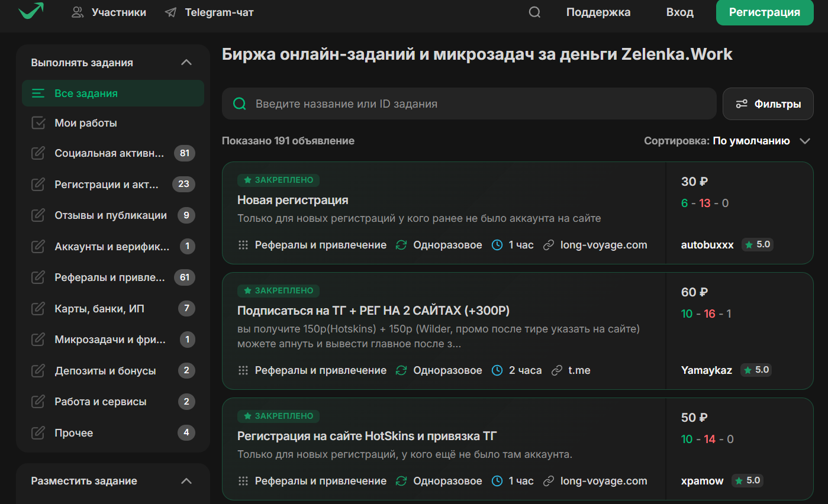828x504 pixels.
Task: Click the star rating badge next to autobuxxx
Action: pyautogui.click(x=757, y=244)
